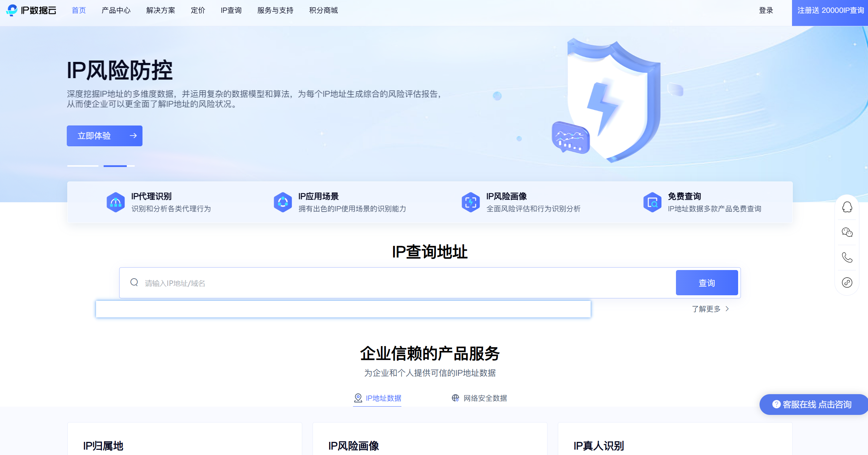Open the WeChat contact icon in sidebar
The width and height of the screenshot is (868, 455).
point(847,232)
